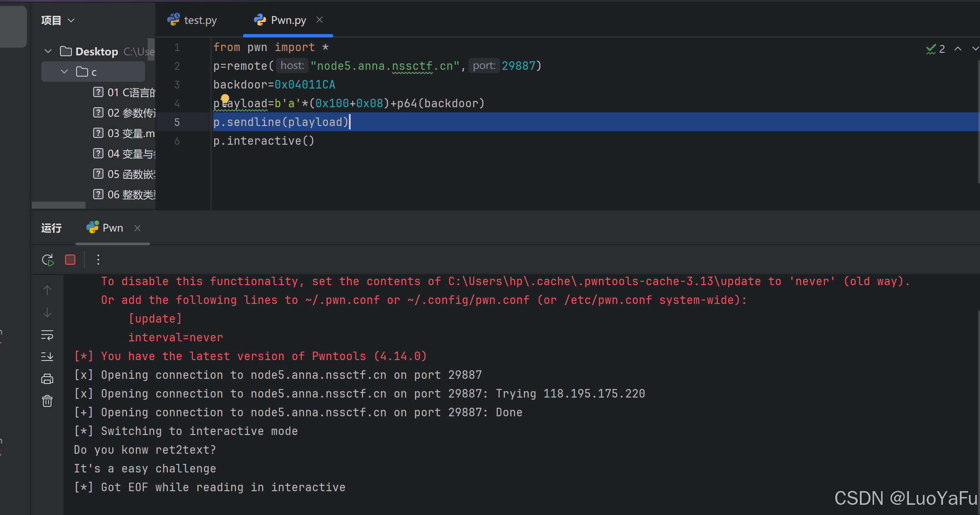Image resolution: width=980 pixels, height=515 pixels.
Task: Toggle scroll to end of console
Action: click(47, 357)
